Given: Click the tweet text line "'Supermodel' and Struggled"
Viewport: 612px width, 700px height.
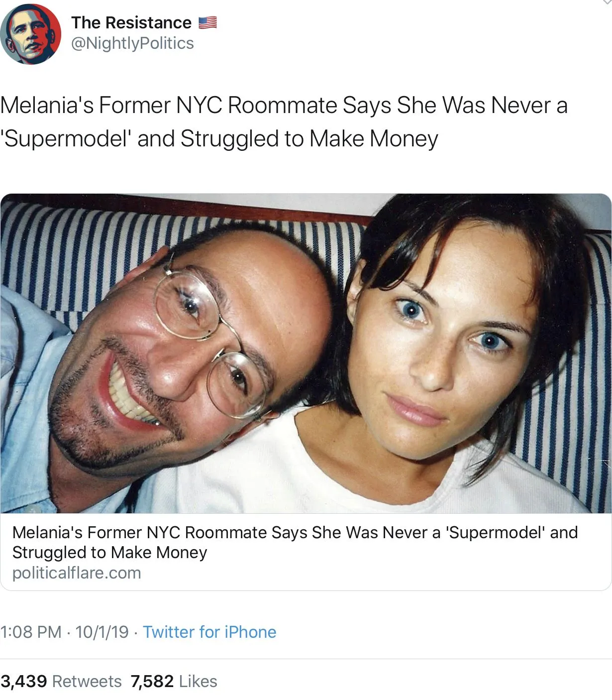Looking at the screenshot, I should 219,139.
